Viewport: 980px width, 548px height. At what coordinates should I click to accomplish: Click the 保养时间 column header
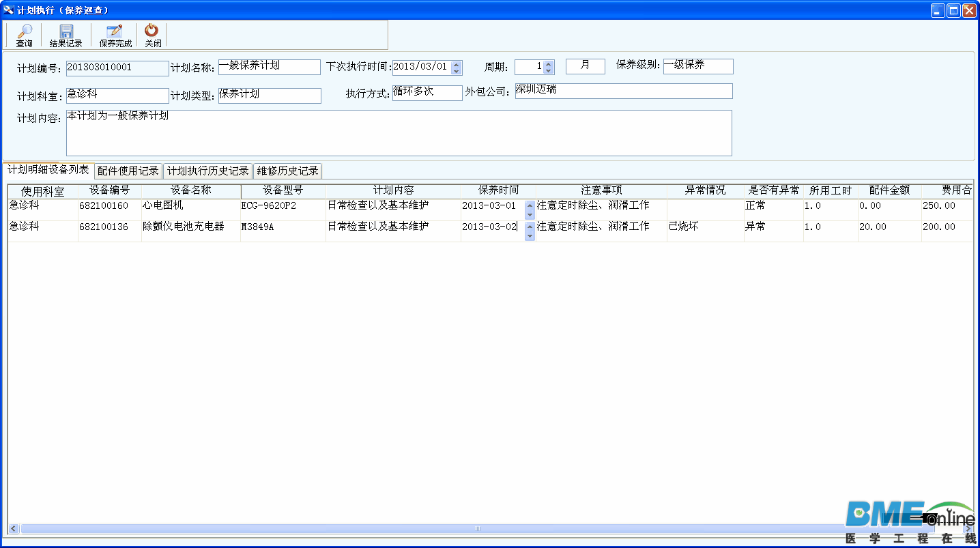click(x=498, y=190)
